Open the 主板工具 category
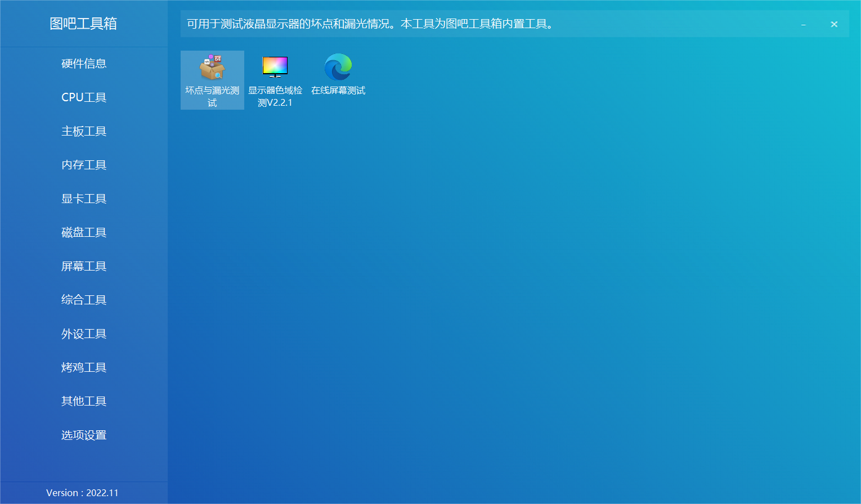This screenshot has width=861, height=504. pos(84,131)
